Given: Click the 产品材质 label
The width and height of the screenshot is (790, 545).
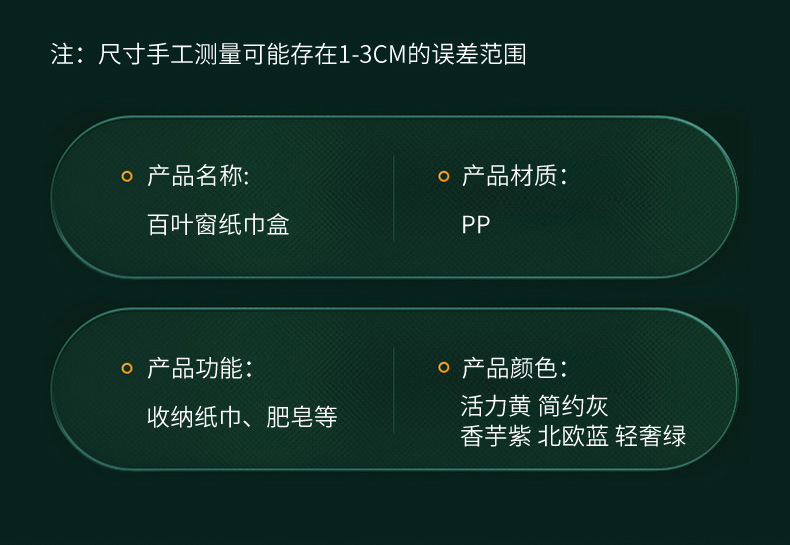Looking at the screenshot, I should [514, 177].
